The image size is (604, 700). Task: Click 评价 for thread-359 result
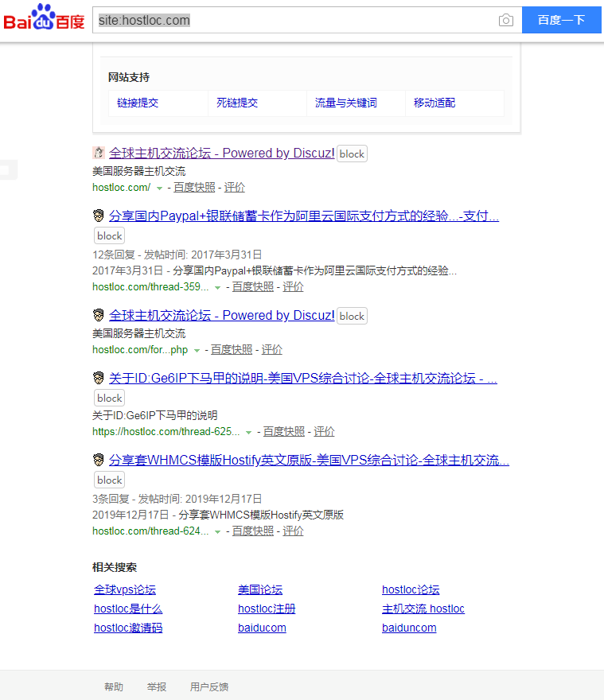[293, 287]
